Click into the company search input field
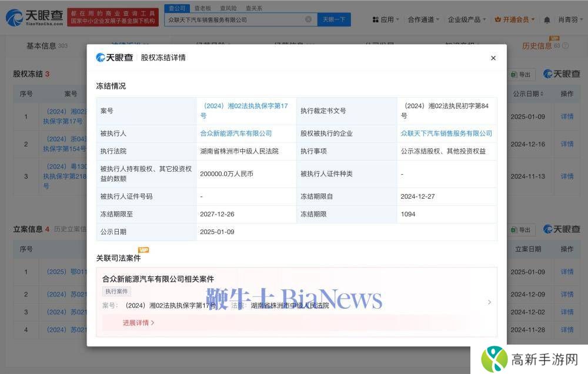Screen dimensions: 588x374 pos(235,19)
